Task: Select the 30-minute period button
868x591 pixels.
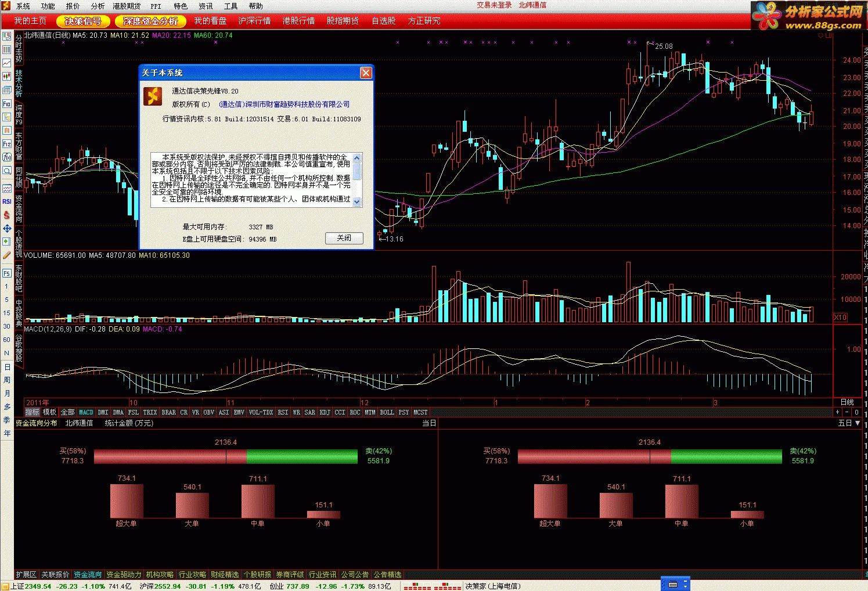Action: [x=7, y=326]
